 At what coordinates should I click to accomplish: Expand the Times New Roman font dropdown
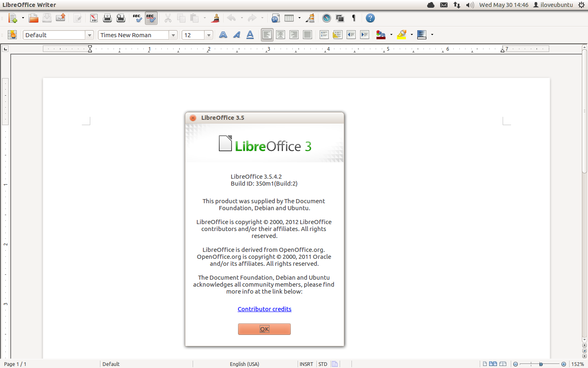pyautogui.click(x=173, y=35)
